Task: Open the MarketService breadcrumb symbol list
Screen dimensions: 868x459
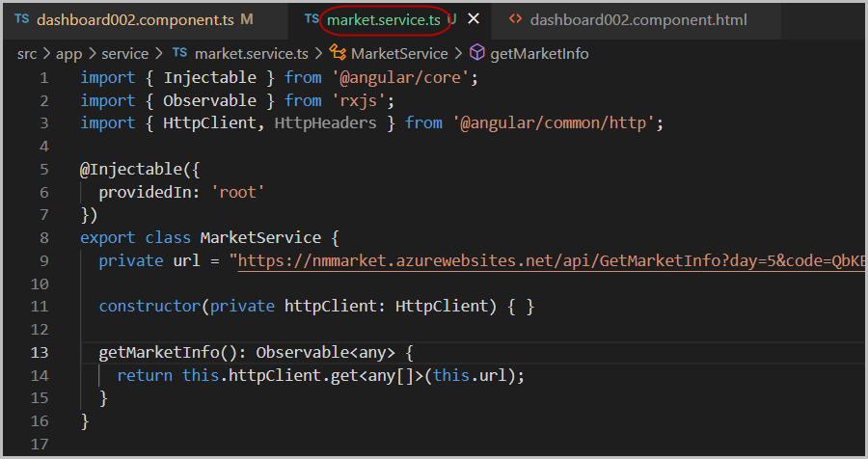Action: point(399,53)
